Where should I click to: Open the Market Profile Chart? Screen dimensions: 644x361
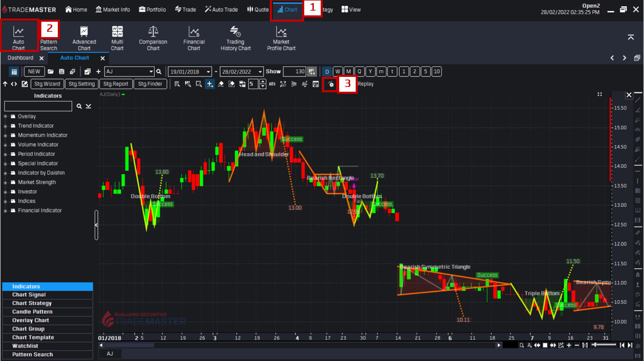281,37
